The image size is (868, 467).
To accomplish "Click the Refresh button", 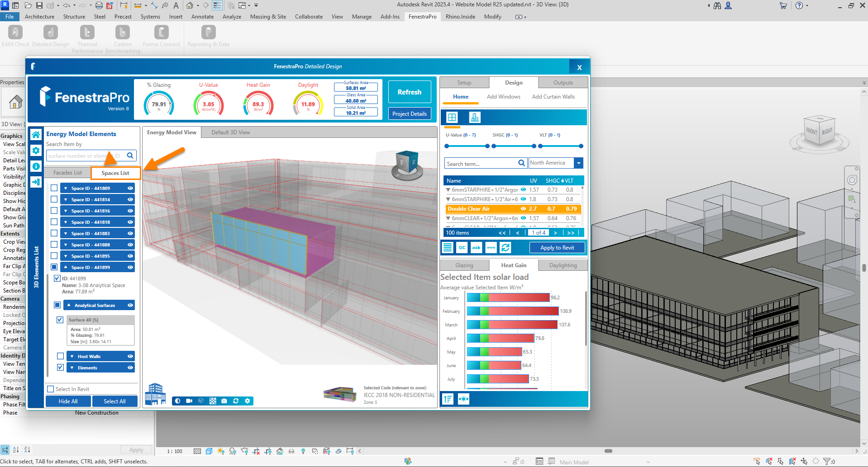I will point(410,92).
